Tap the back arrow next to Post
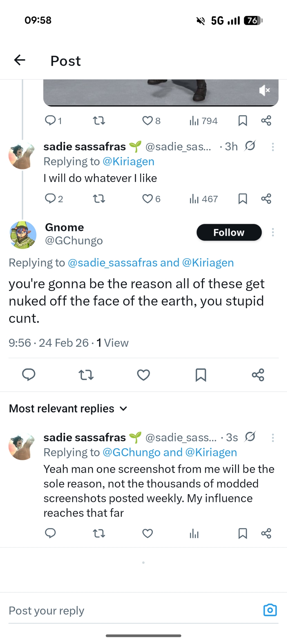 [20, 60]
